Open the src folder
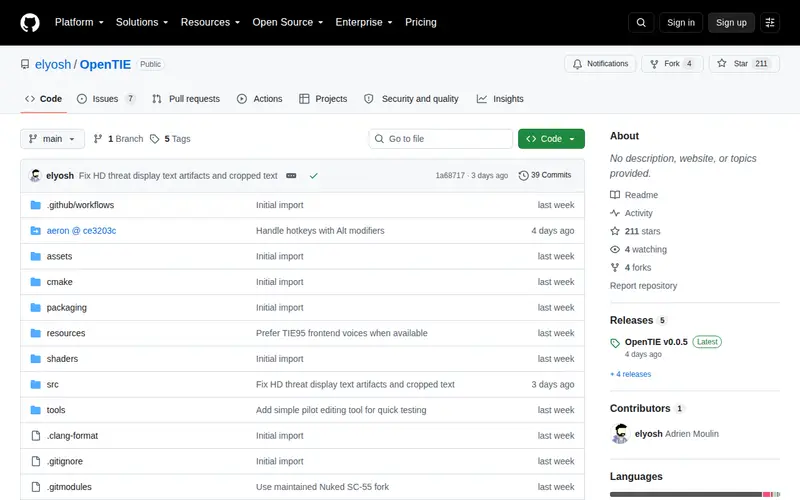 pyautogui.click(x=53, y=384)
